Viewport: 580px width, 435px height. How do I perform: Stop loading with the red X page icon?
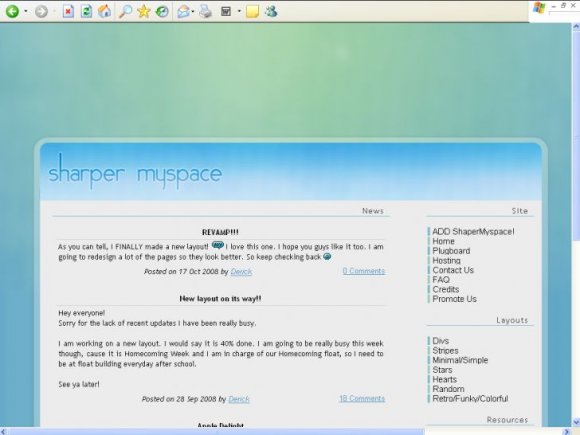(x=68, y=11)
